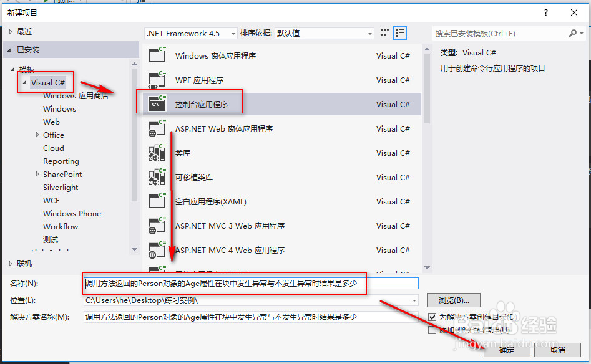
Task: Click the 确定 OK button
Action: (x=507, y=350)
